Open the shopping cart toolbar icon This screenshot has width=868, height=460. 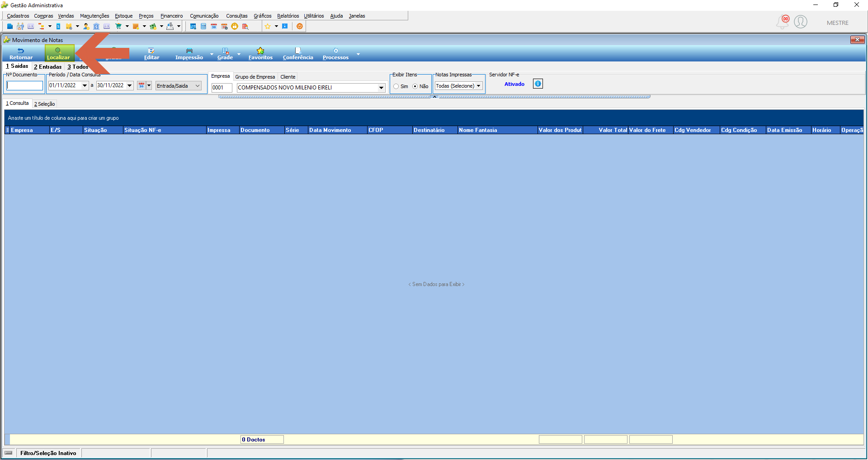(118, 26)
